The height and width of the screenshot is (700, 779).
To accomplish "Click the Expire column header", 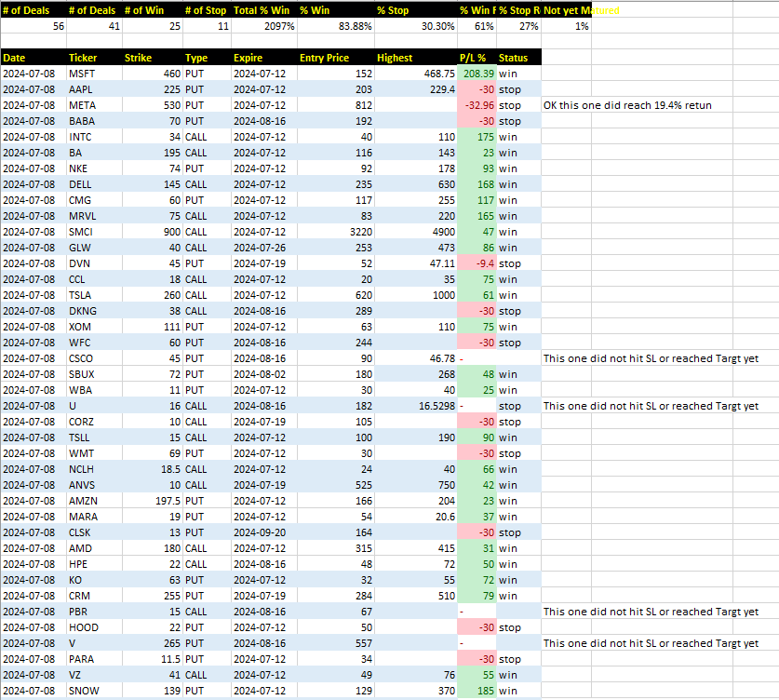I will point(264,58).
